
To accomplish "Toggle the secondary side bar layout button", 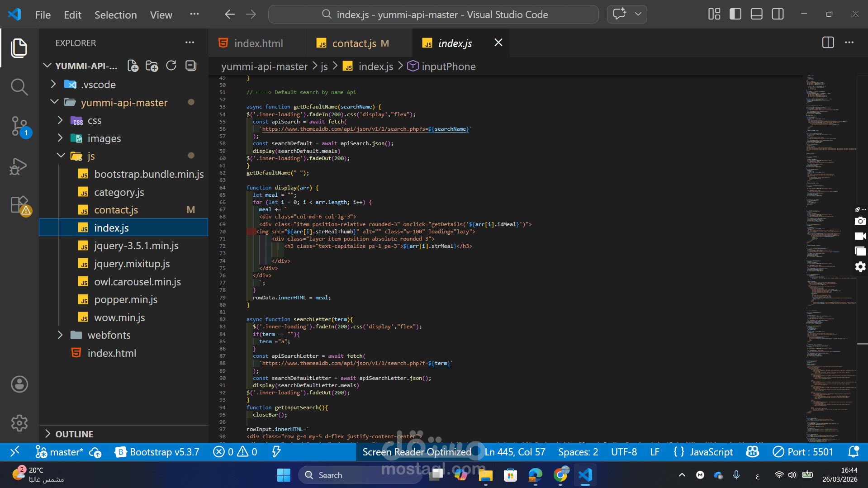I will point(778,14).
